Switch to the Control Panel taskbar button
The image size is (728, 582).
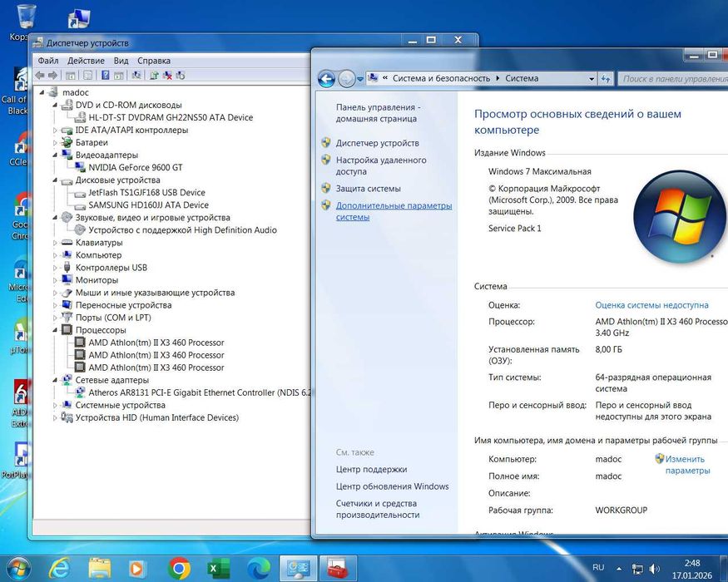tap(298, 569)
